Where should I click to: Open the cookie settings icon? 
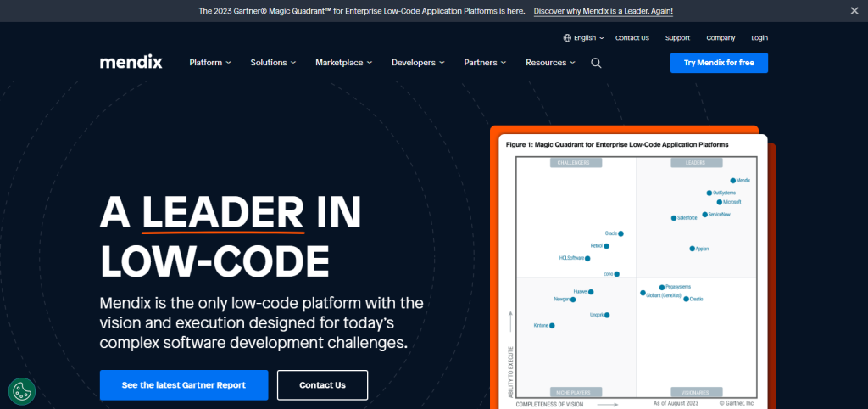[22, 391]
